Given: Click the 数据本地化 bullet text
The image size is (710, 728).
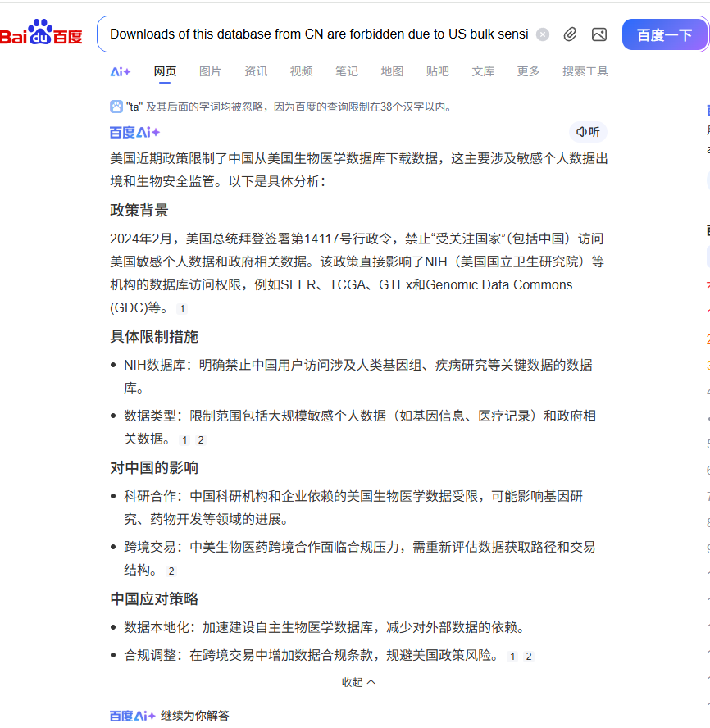Looking at the screenshot, I should (x=326, y=628).
